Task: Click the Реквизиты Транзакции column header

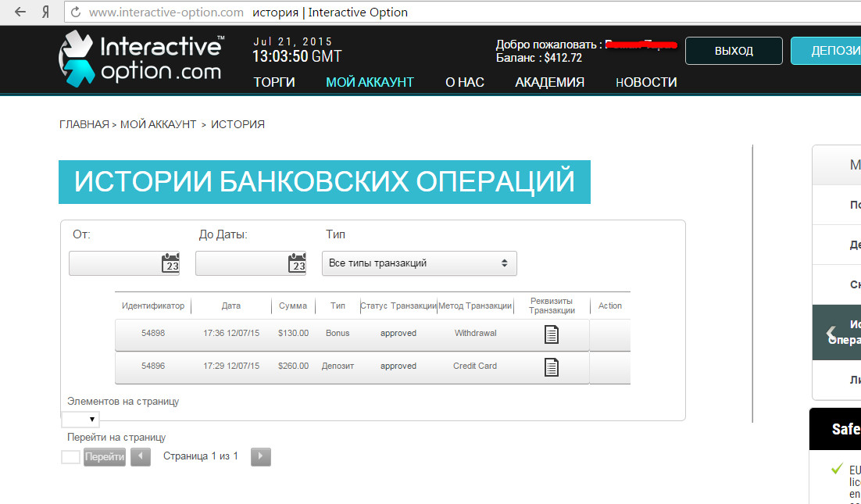Action: point(552,306)
